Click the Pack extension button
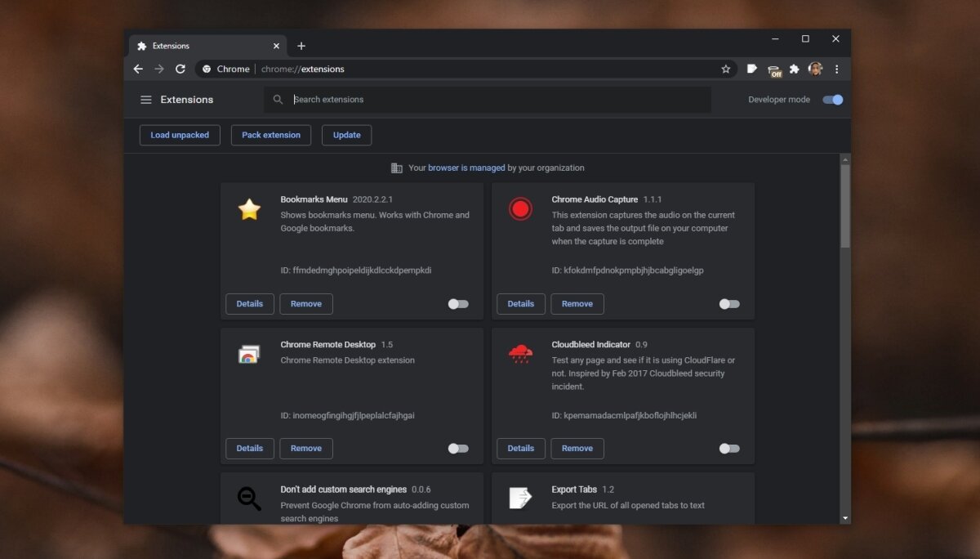The image size is (980, 559). tap(271, 135)
